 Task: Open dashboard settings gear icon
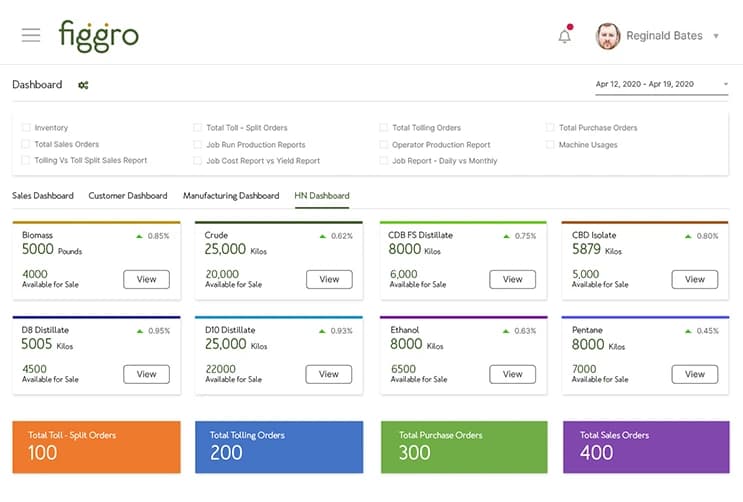coord(83,85)
